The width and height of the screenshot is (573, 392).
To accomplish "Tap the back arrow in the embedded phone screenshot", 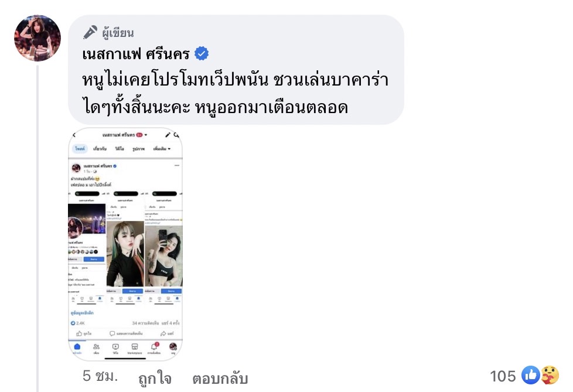I will pos(74,135).
